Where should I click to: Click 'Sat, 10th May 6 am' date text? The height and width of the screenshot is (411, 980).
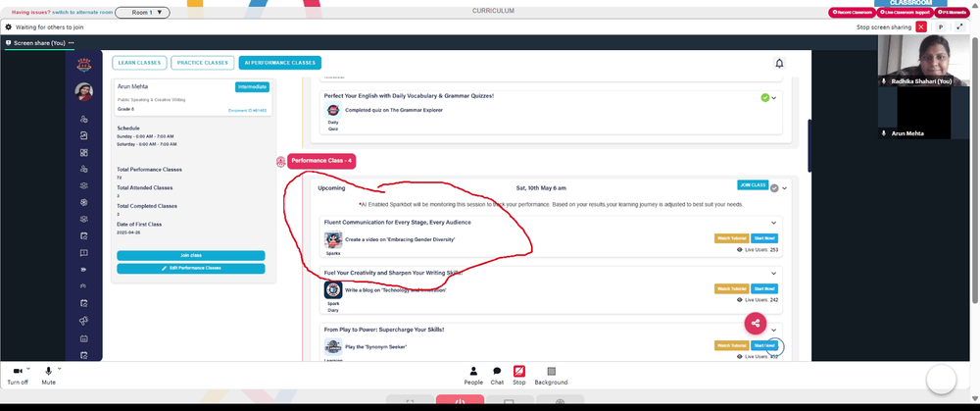click(541, 188)
